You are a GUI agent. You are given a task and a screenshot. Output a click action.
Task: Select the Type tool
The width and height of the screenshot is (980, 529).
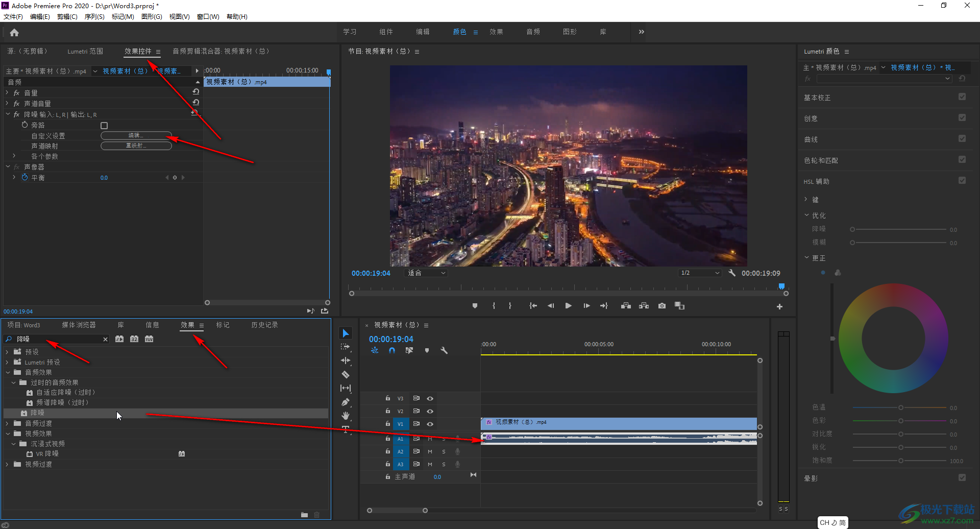point(346,429)
